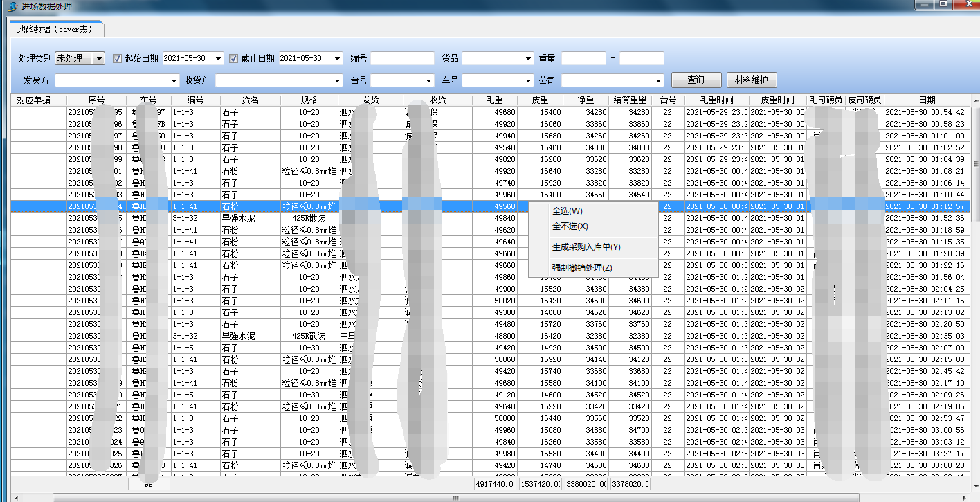Click into the 编号 input field
Image resolution: width=980 pixels, height=502 pixels.
point(402,59)
